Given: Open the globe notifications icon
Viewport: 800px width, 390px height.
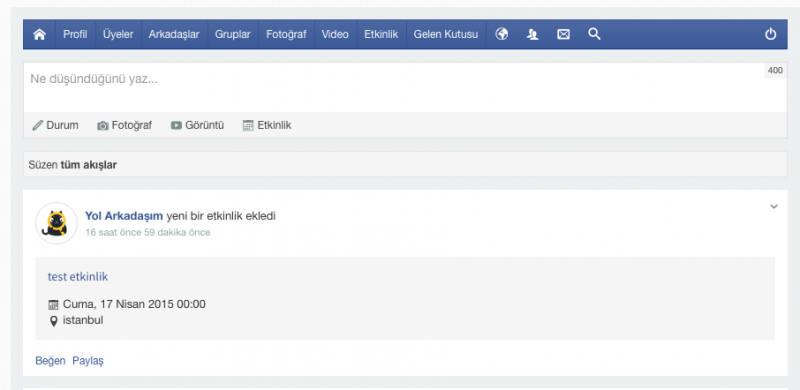Looking at the screenshot, I should point(502,34).
